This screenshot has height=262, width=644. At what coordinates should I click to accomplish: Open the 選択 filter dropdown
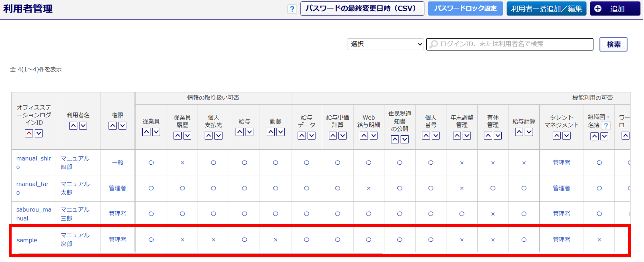tap(385, 44)
